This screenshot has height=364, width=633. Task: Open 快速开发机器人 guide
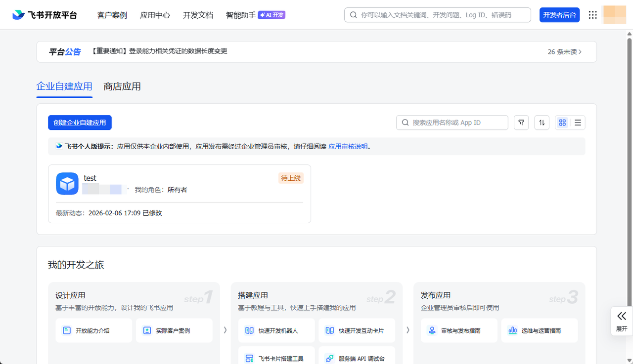(276, 330)
